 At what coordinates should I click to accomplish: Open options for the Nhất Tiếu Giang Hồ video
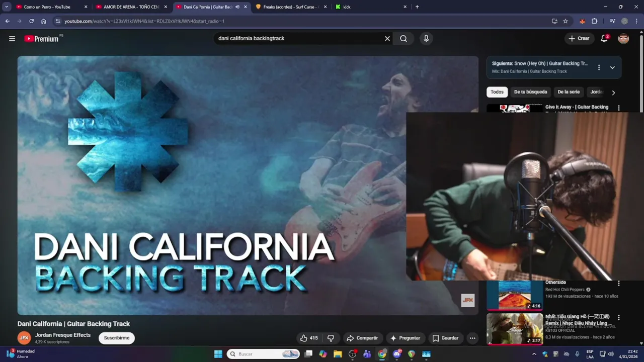(619, 318)
